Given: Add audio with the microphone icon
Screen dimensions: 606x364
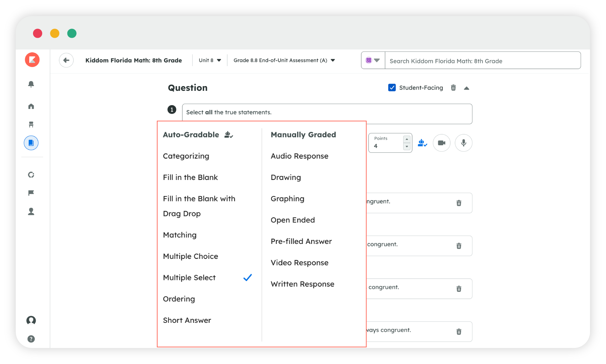Looking at the screenshot, I should coord(463,143).
